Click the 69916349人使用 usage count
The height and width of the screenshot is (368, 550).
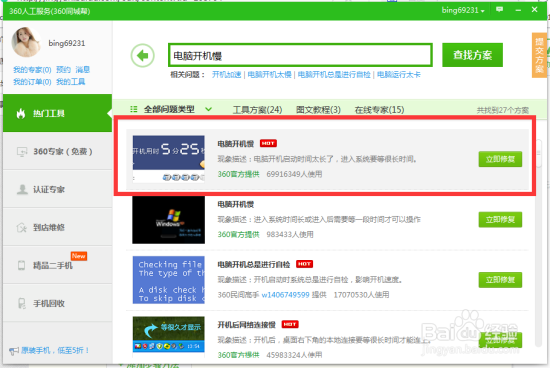click(294, 174)
